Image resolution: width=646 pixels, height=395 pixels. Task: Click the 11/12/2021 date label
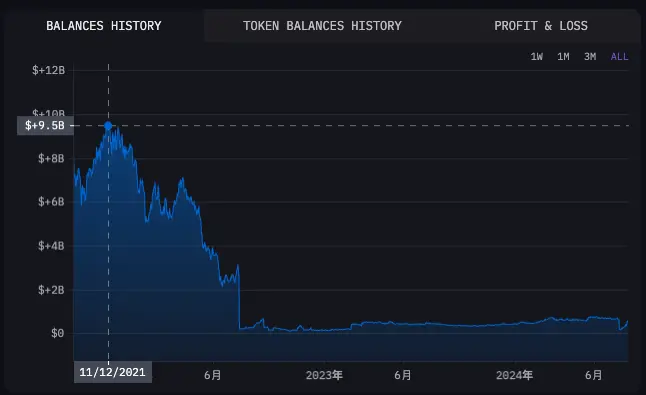point(112,372)
